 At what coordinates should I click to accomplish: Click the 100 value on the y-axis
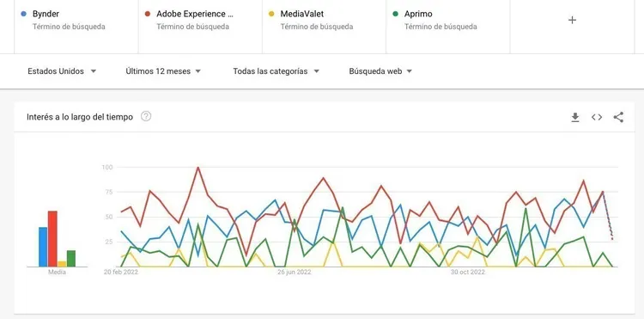pyautogui.click(x=106, y=167)
